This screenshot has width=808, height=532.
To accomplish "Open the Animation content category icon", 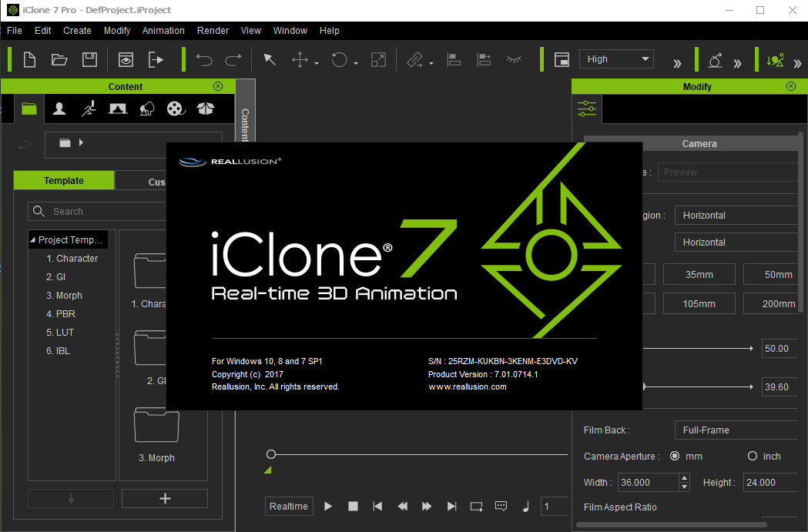I will pyautogui.click(x=89, y=109).
